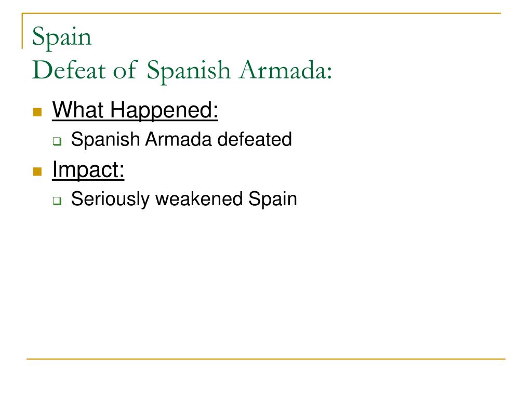Click the yellow bullet beside What Happened
This screenshot has width=532, height=399.
coord(37,112)
